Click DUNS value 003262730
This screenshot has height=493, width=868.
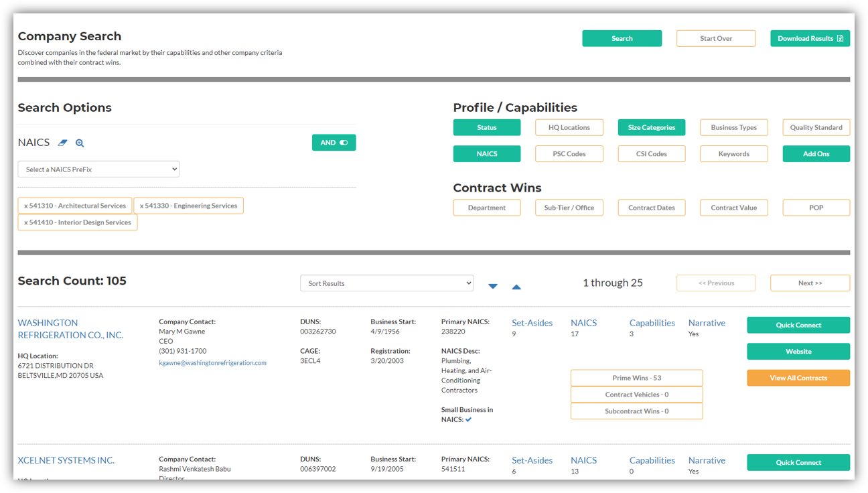318,332
